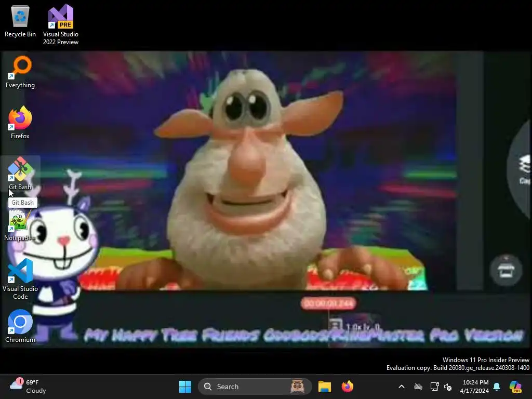Open Firefox from the taskbar

tap(348, 387)
